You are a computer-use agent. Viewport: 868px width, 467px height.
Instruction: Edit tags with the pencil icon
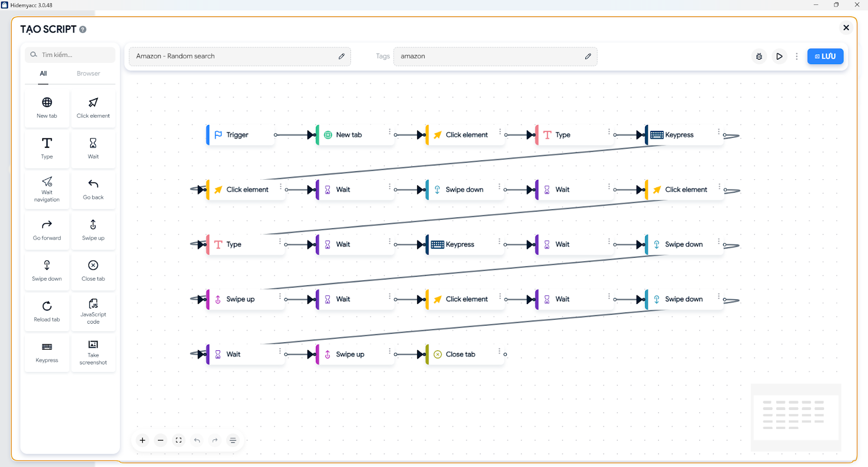[588, 56]
